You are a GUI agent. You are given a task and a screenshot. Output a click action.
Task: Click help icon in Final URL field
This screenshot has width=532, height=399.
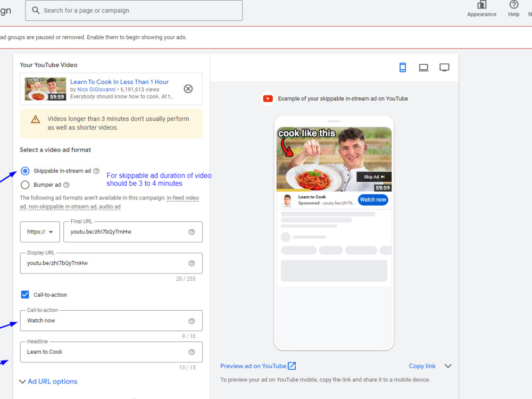point(192,232)
